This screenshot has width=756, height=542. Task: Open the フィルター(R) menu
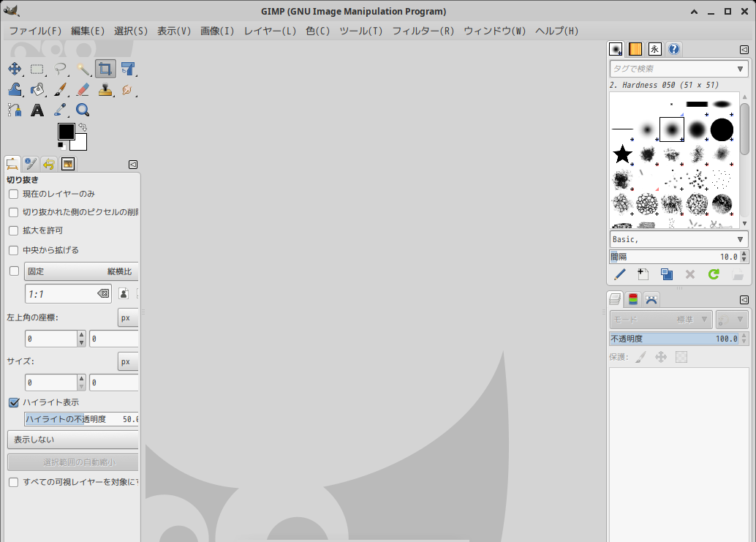423,31
